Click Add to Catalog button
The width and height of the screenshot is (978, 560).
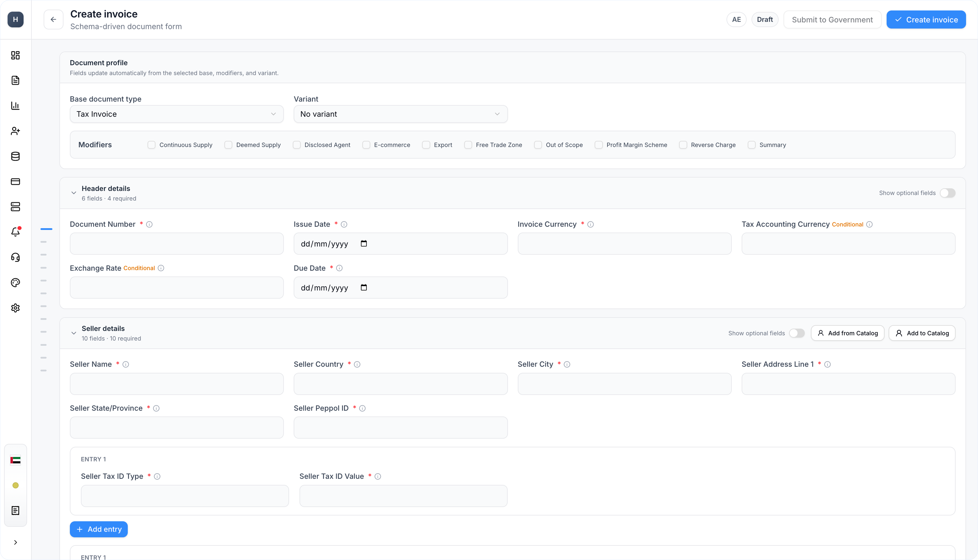click(x=922, y=333)
